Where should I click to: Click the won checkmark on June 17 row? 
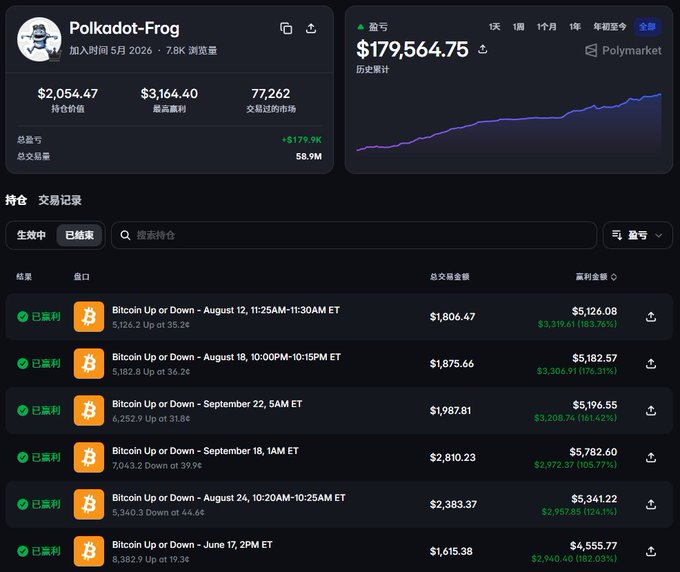[x=23, y=551]
